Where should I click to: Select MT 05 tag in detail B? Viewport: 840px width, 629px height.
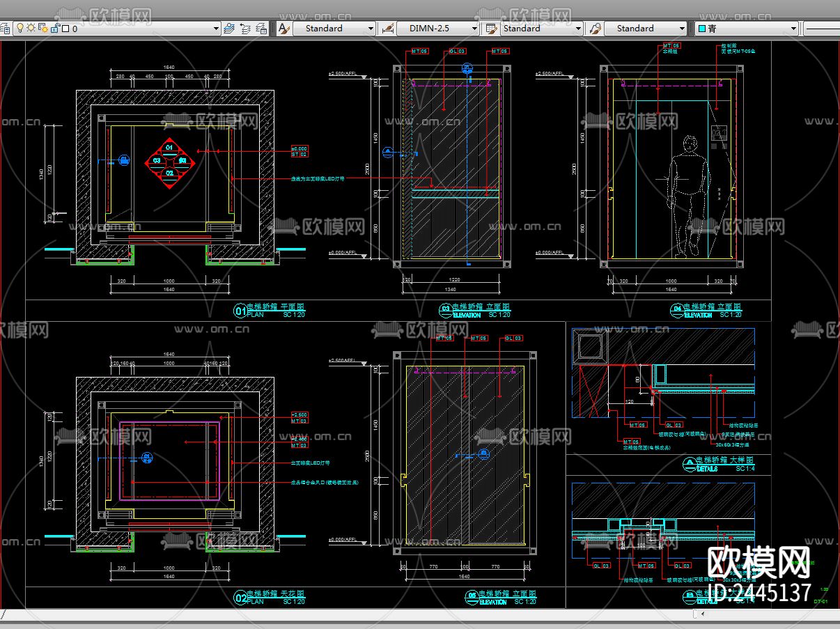coord(646,566)
